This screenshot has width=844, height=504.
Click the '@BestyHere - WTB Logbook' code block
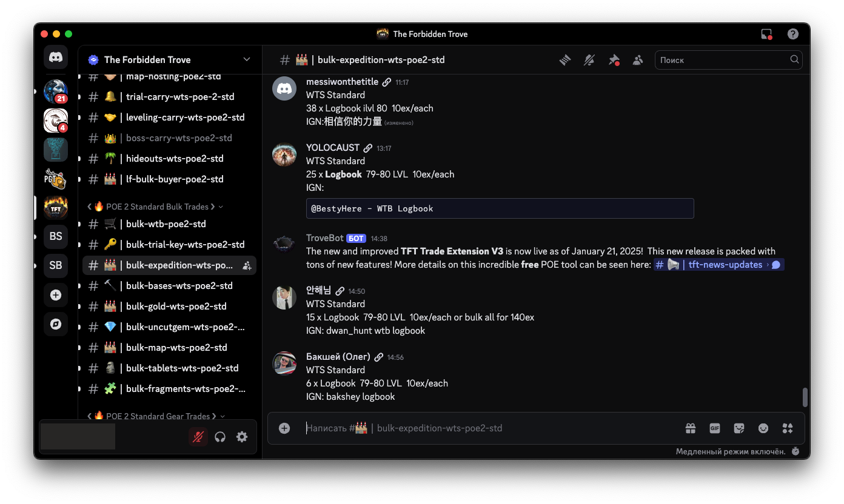coord(500,208)
